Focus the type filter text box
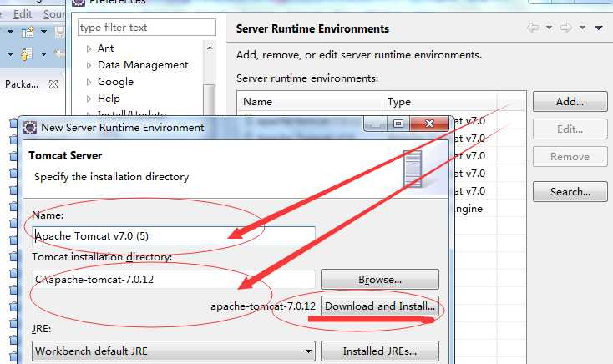 (147, 28)
